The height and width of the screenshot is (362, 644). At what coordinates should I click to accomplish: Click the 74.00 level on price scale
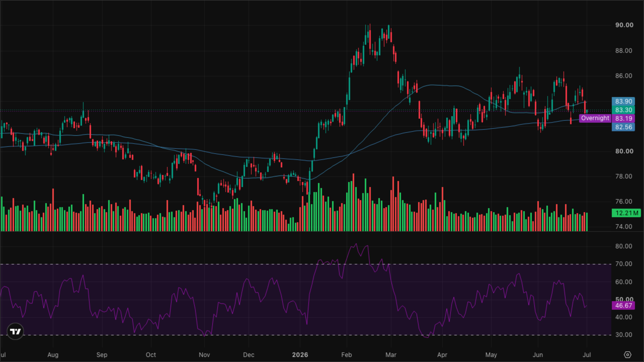click(624, 227)
